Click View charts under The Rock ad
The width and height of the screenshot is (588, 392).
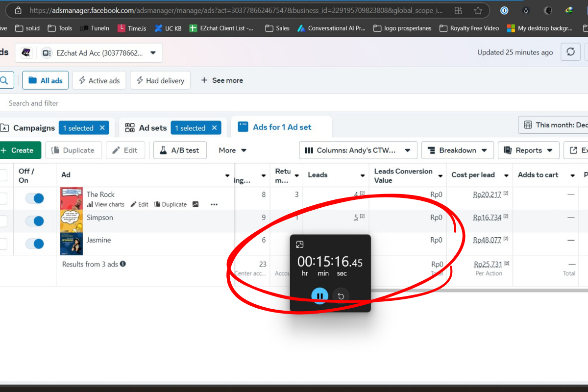(106, 204)
